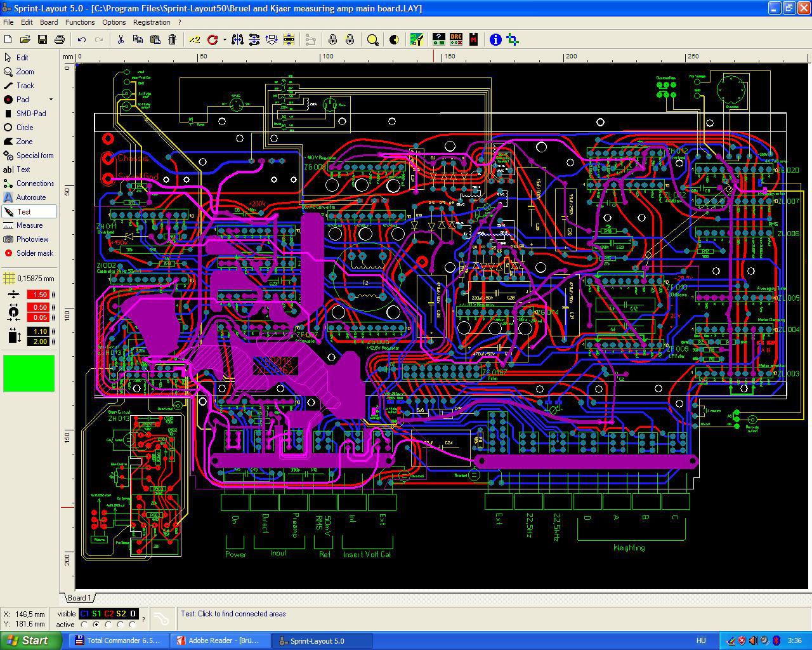Select the Measure tool
The height and width of the screenshot is (650, 812).
click(29, 225)
